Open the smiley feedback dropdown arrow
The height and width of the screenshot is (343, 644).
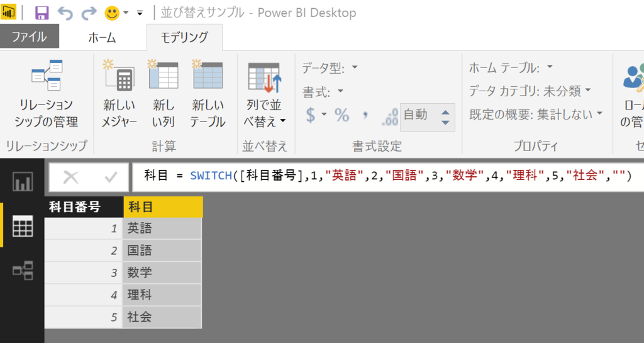[126, 13]
